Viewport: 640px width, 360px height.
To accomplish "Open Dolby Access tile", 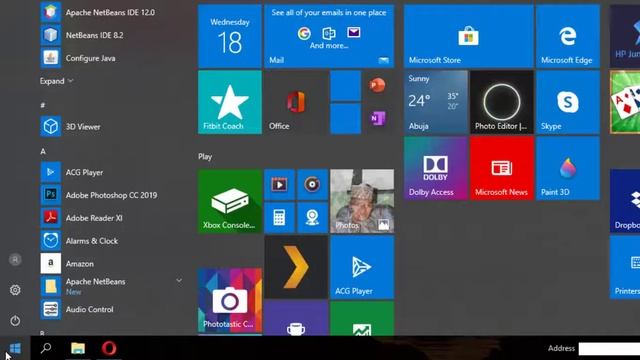I will click(436, 168).
